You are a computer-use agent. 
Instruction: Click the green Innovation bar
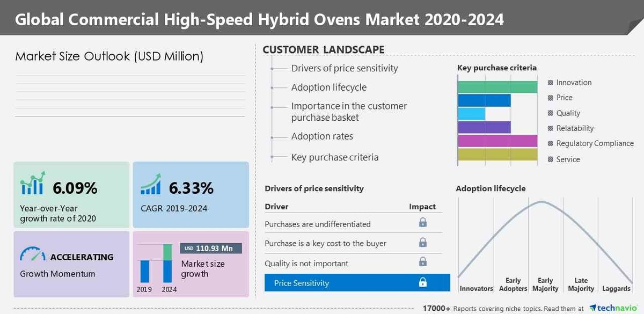click(497, 87)
